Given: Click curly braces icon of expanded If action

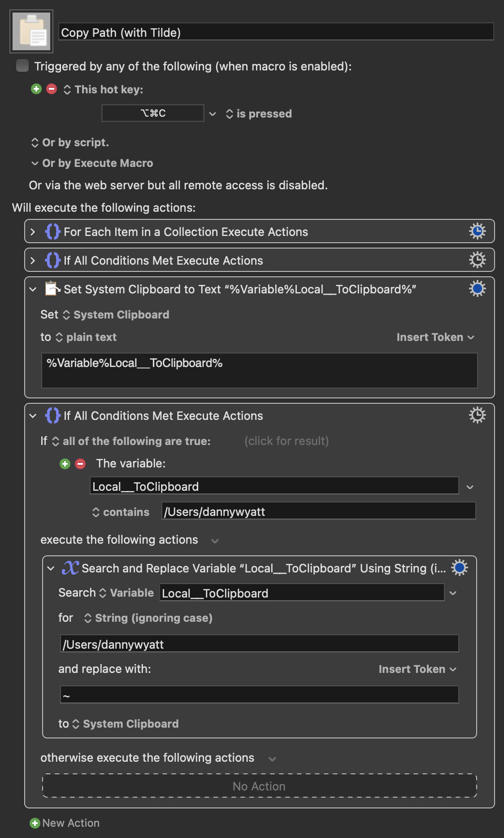Looking at the screenshot, I should pos(52,415).
